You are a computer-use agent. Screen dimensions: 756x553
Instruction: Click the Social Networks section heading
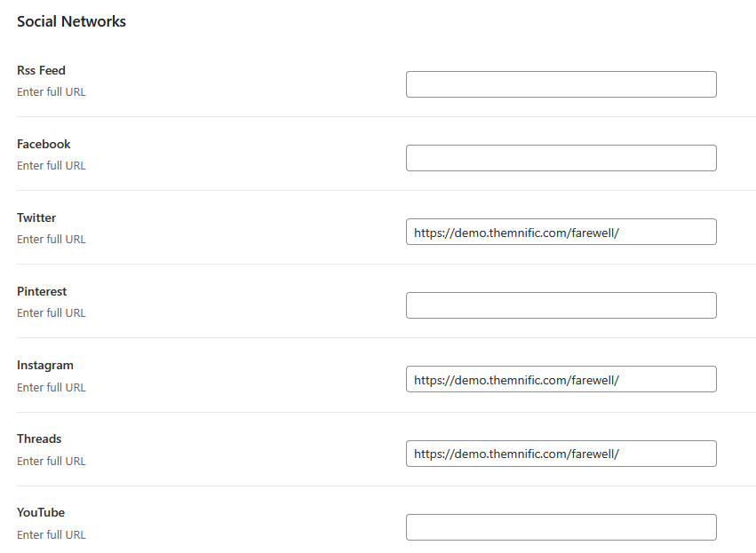pos(71,21)
